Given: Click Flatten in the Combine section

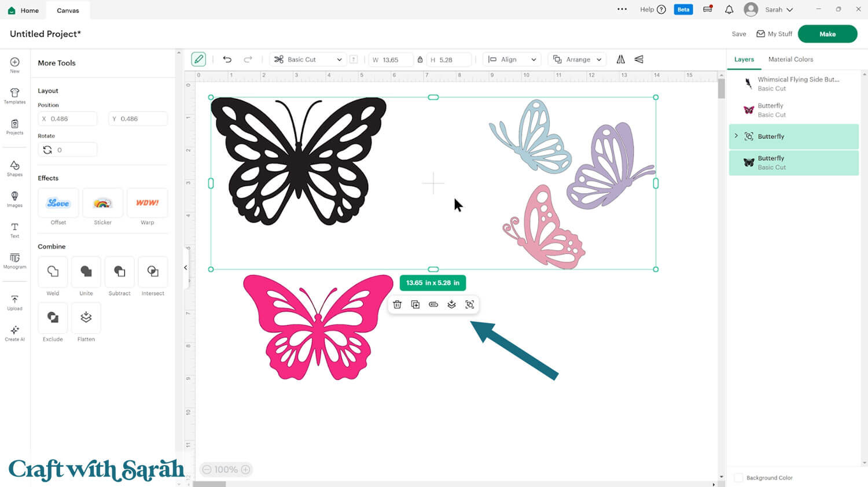Looking at the screenshot, I should click(x=86, y=318).
